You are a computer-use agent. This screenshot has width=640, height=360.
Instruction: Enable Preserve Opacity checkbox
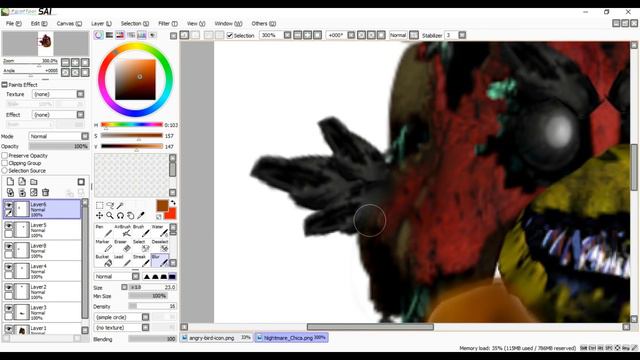coord(5,156)
